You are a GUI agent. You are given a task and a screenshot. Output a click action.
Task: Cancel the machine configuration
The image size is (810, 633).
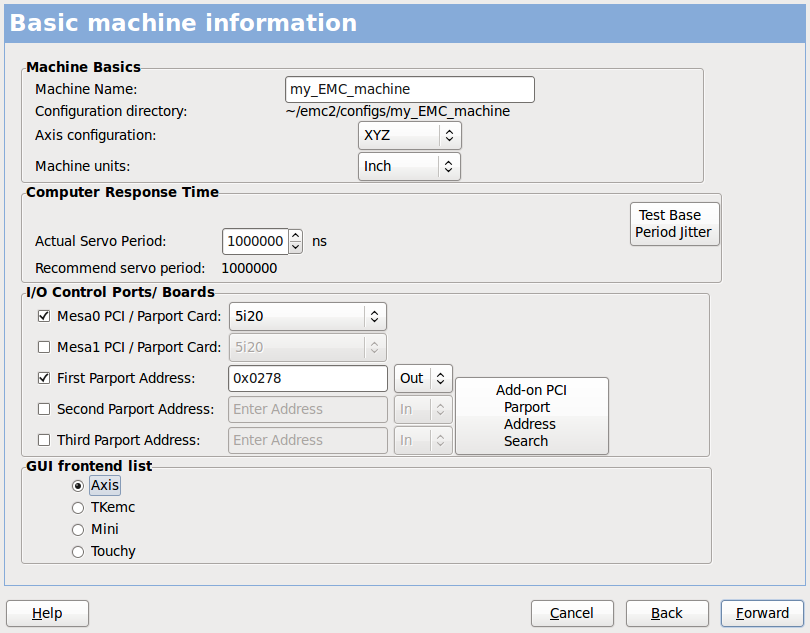pos(572,613)
